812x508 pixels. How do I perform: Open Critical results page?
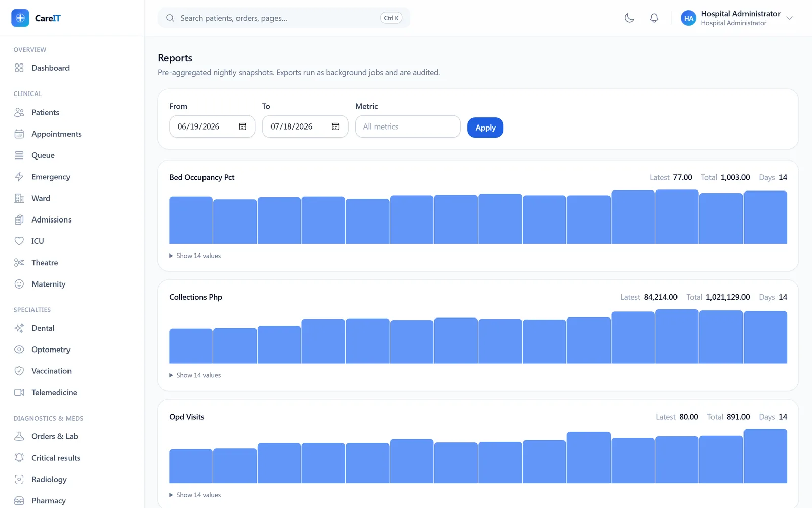56,458
